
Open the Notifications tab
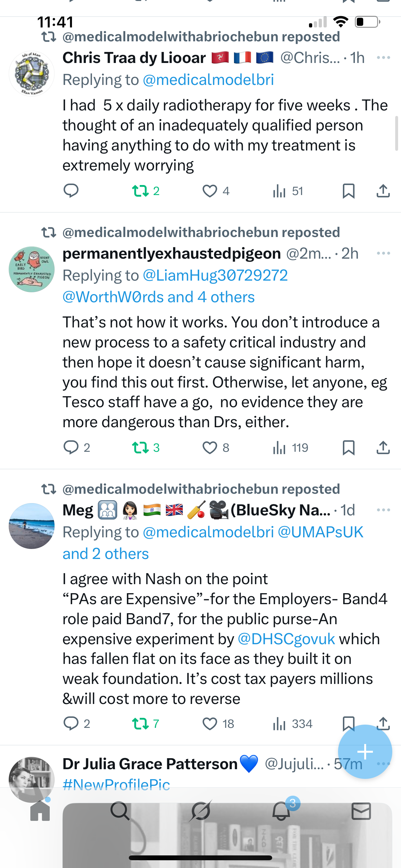pos(281,811)
